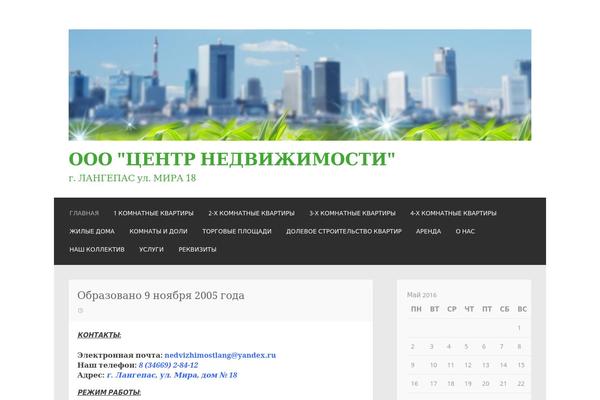Click the subtitle г. ЛАНГЕПАС ул. МИРА 18
600x400 pixels.
[132, 178]
